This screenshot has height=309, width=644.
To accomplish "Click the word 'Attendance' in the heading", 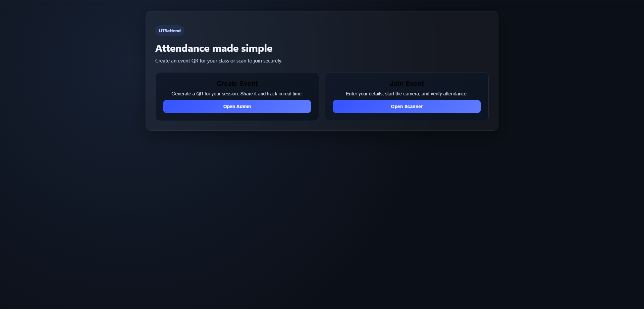I will coord(182,48).
